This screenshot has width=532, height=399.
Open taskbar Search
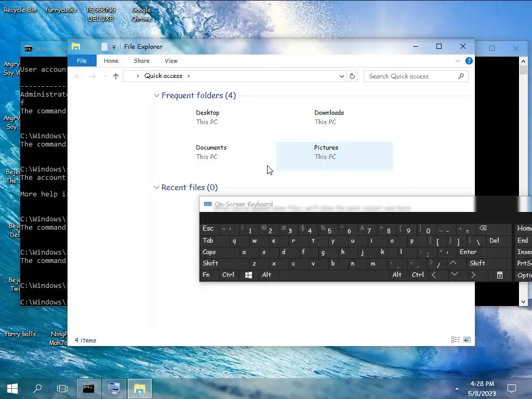37,389
